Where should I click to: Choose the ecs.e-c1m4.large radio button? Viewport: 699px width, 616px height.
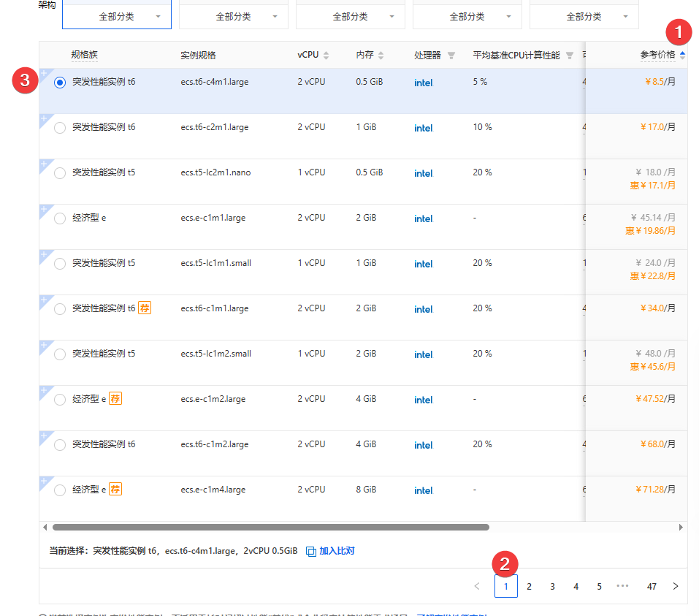60,490
